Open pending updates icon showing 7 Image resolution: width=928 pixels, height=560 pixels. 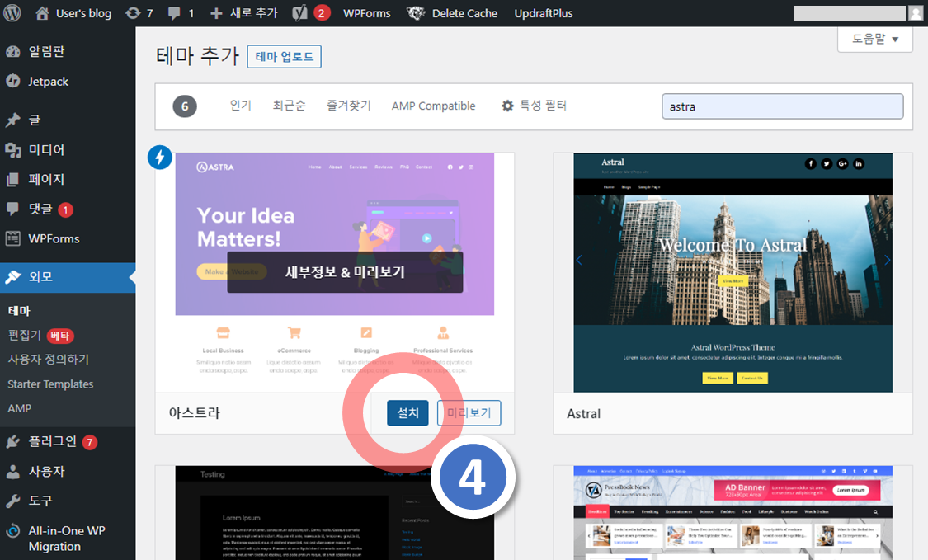(x=139, y=13)
